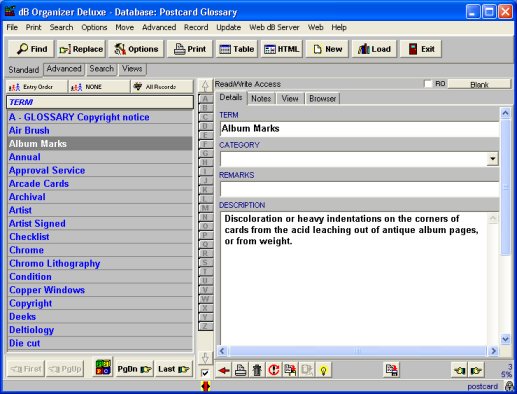
Task: Click the copy record icon
Action: click(x=290, y=370)
